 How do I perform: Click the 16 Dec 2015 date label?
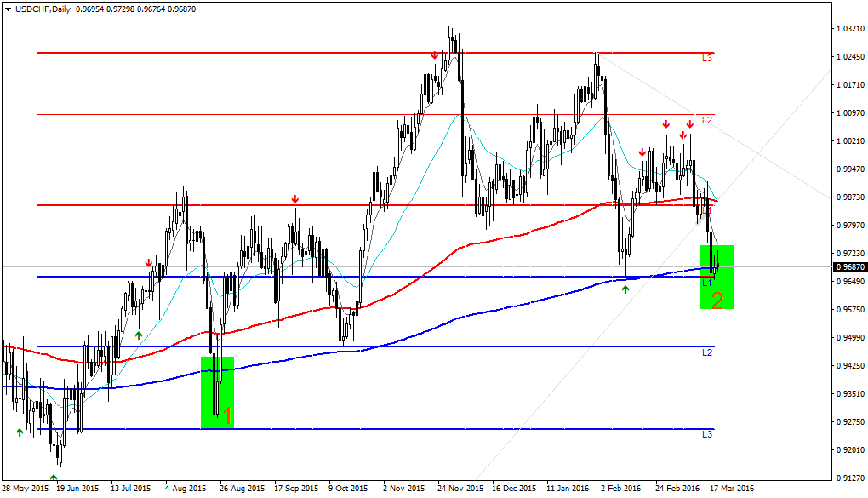click(x=514, y=489)
